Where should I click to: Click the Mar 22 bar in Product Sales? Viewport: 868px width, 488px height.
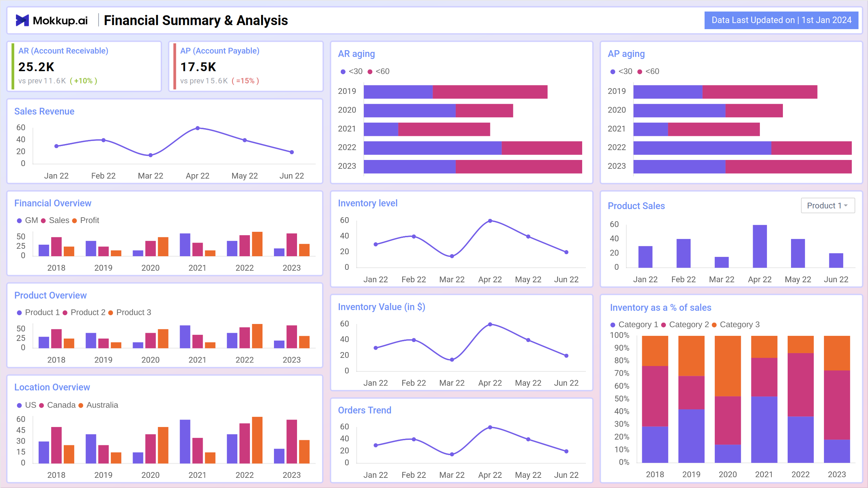pos(722,262)
